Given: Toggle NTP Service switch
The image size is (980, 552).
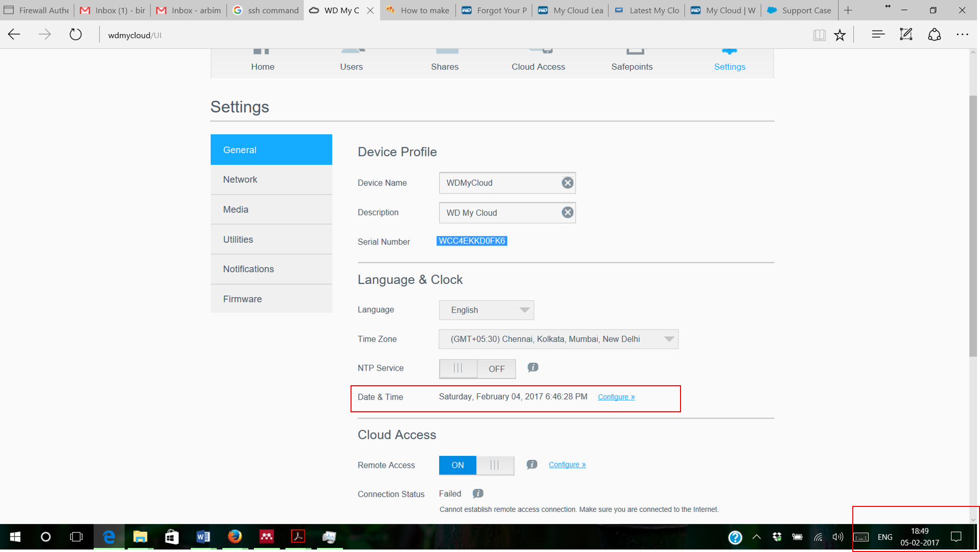Looking at the screenshot, I should (x=477, y=369).
